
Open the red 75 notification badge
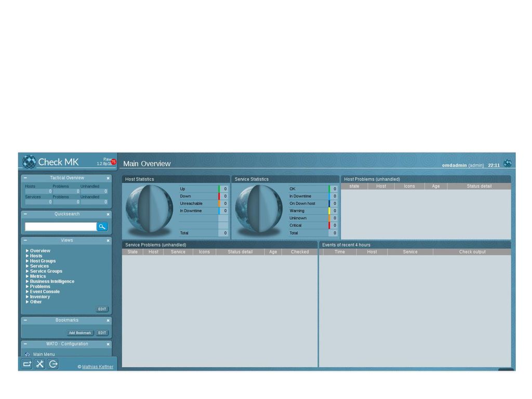coord(113,162)
